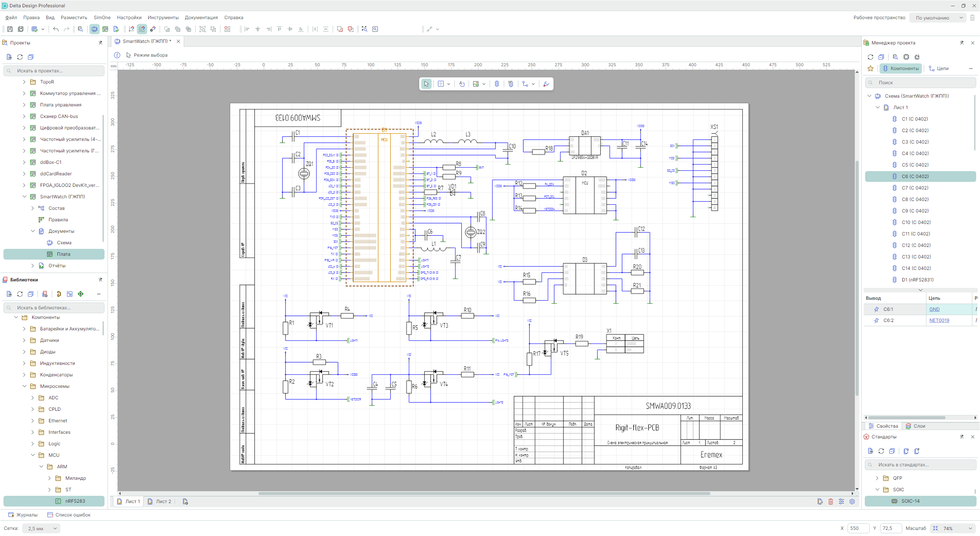Select the pointer tool in the floating toolbar
The image size is (980, 536).
click(x=426, y=84)
